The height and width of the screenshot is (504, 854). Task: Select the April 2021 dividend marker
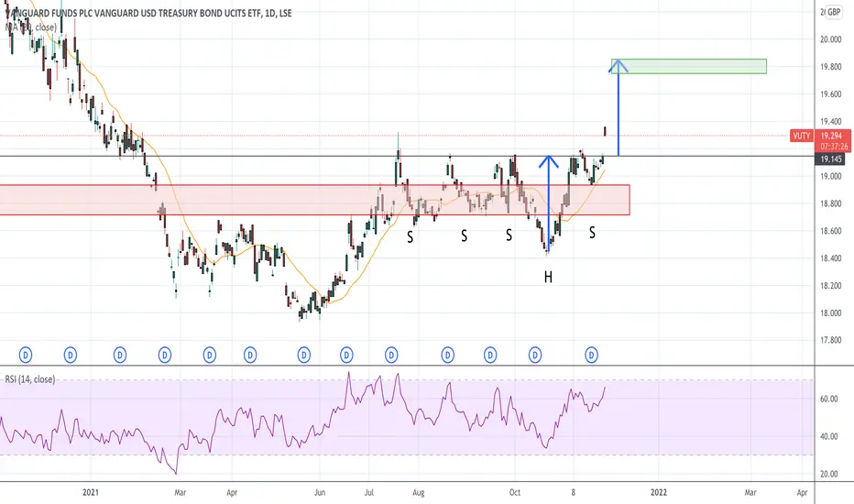250,356
